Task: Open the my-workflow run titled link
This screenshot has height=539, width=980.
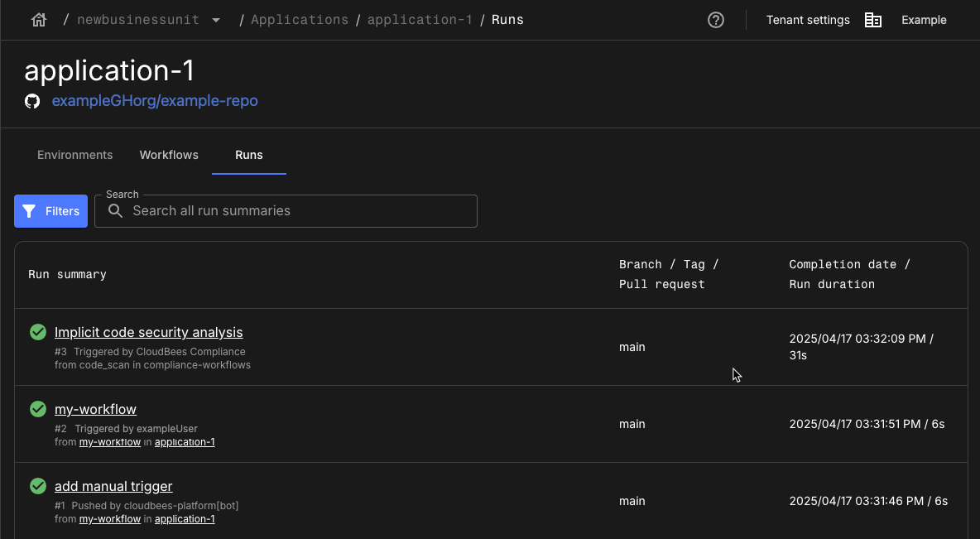Action: click(x=96, y=409)
